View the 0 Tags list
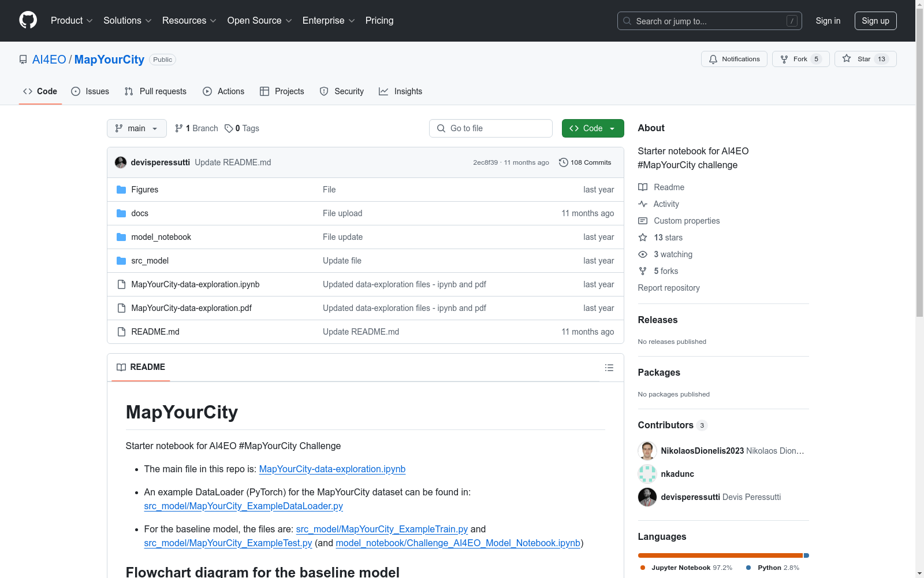The width and height of the screenshot is (924, 578). [242, 128]
